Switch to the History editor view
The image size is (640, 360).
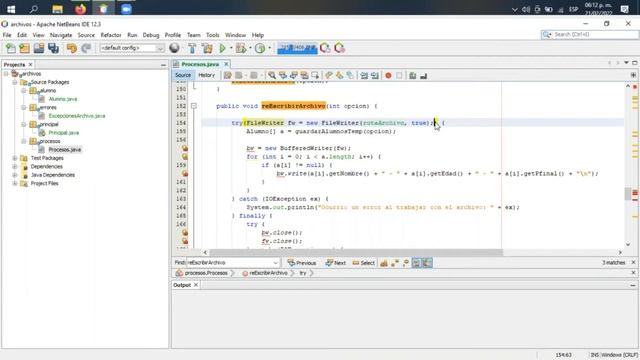point(207,76)
